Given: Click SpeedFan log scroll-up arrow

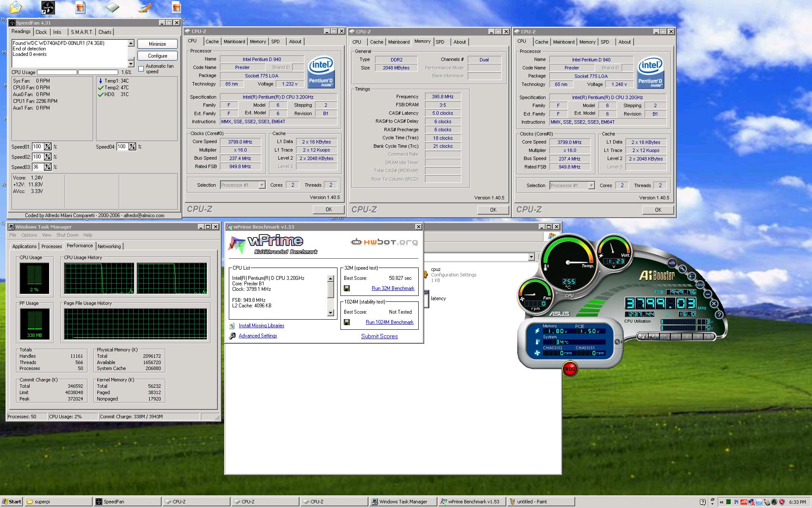Looking at the screenshot, I should click(x=131, y=43).
